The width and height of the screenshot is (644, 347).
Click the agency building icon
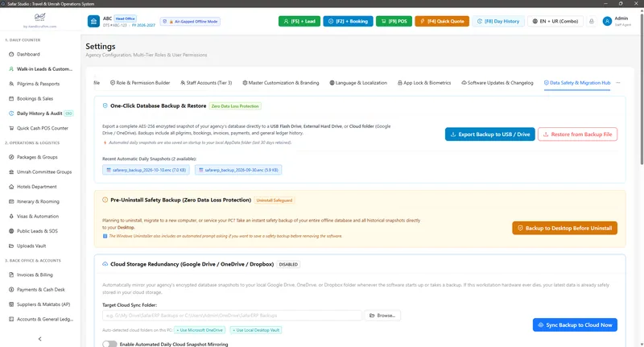pos(93,22)
